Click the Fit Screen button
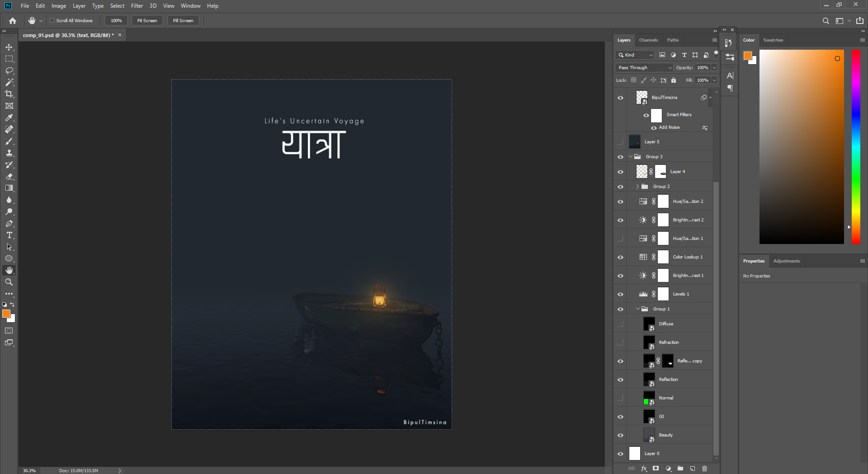The height and width of the screenshot is (474, 868). tap(147, 20)
